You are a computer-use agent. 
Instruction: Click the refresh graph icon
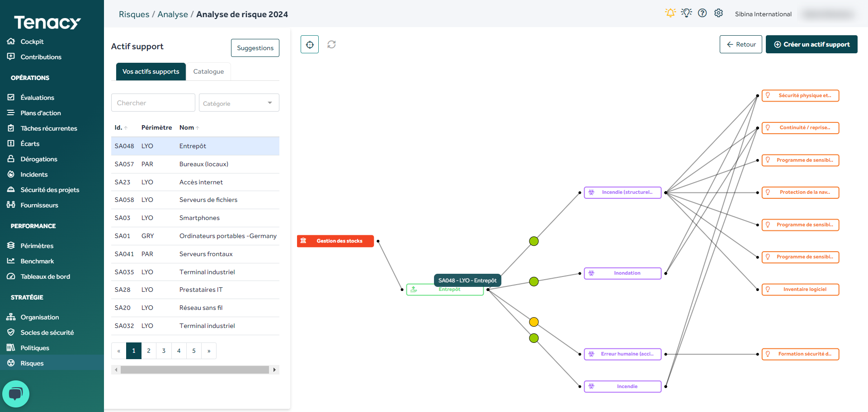pos(331,44)
